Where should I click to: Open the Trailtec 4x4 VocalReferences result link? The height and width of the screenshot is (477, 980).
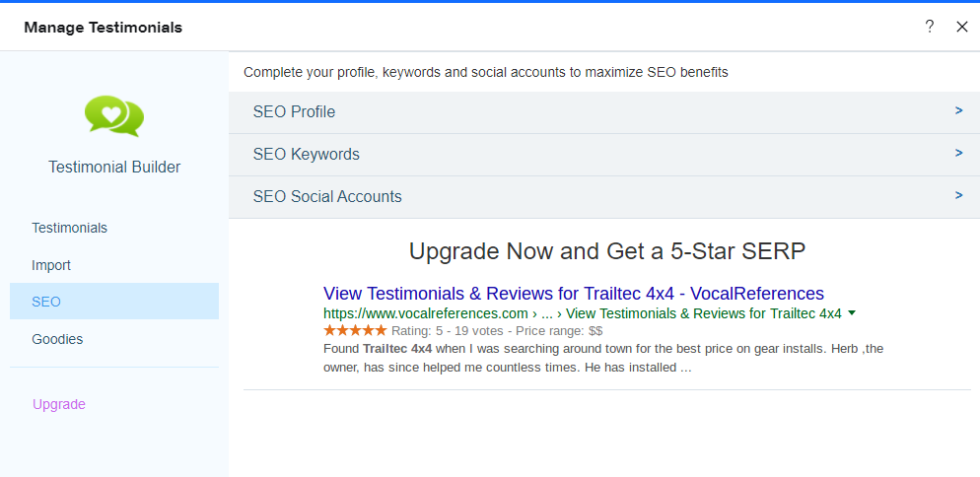point(574,294)
